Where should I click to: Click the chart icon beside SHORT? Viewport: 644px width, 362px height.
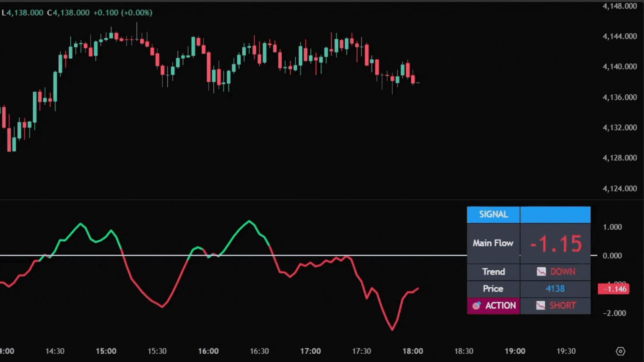[x=540, y=305]
